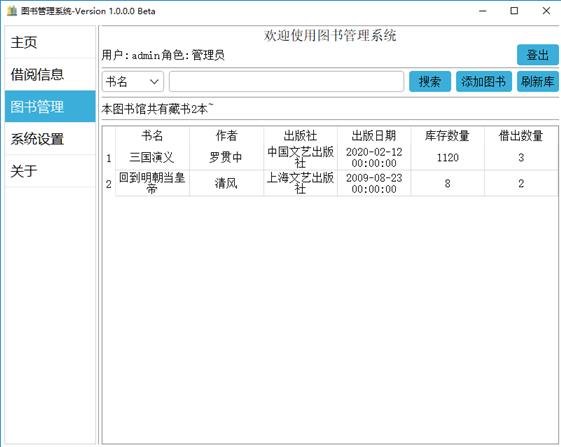Sort by the 书名 column header

[x=152, y=136]
